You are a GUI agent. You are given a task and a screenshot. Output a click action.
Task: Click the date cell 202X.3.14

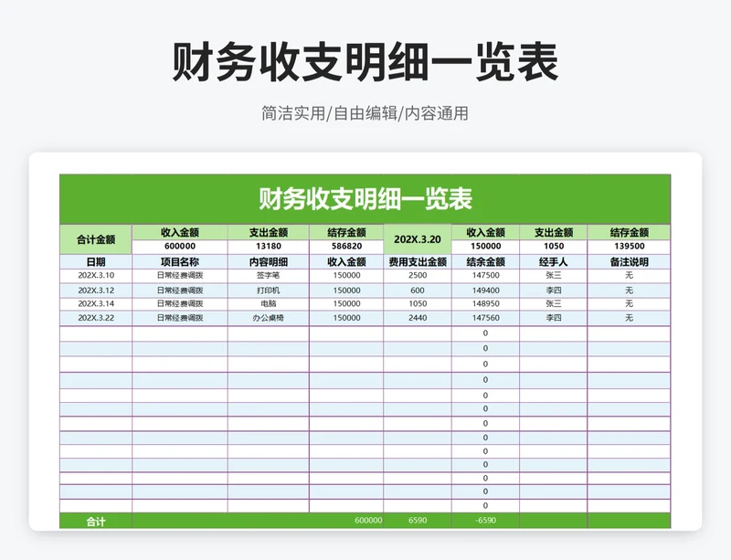[x=96, y=303]
